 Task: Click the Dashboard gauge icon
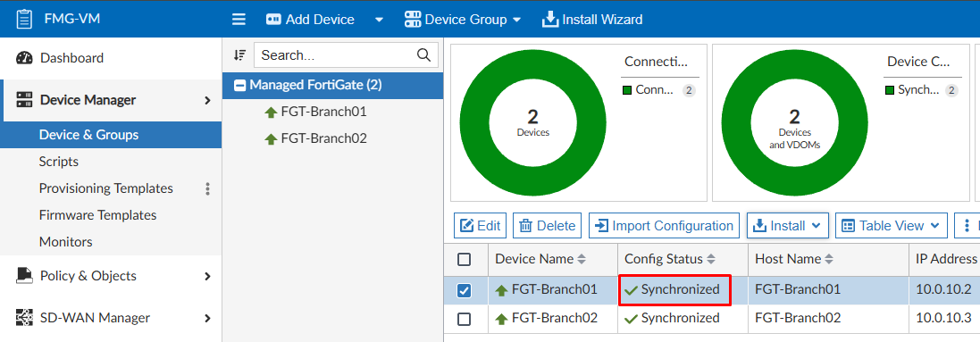coord(24,58)
